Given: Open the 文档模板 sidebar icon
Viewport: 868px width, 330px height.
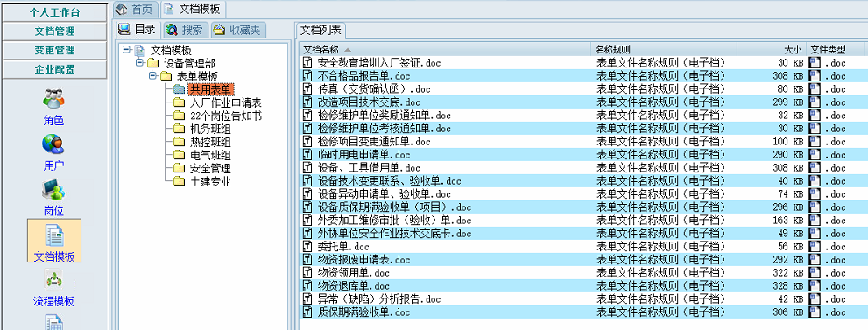Looking at the screenshot, I should tap(53, 236).
